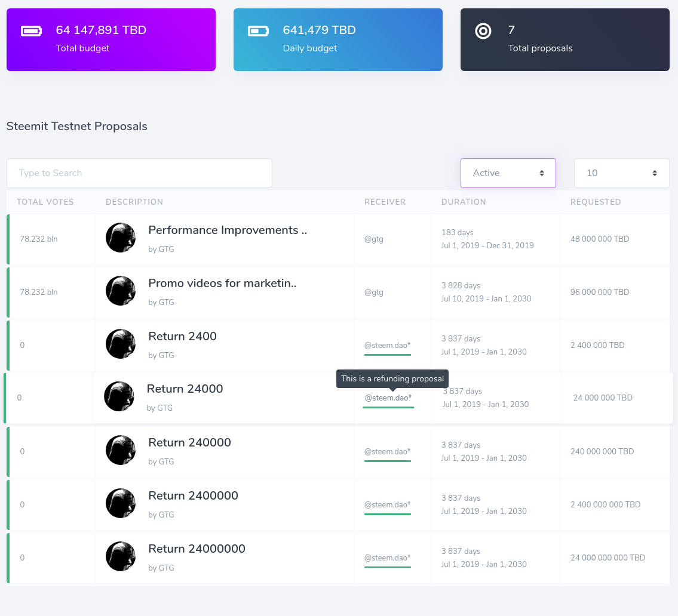Click the 2 400 000 000 TBD requested amount
Viewport: 678px width, 616px height.
coord(605,505)
